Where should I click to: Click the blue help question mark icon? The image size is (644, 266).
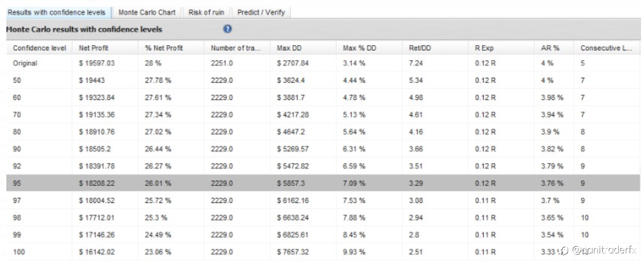pyautogui.click(x=227, y=29)
